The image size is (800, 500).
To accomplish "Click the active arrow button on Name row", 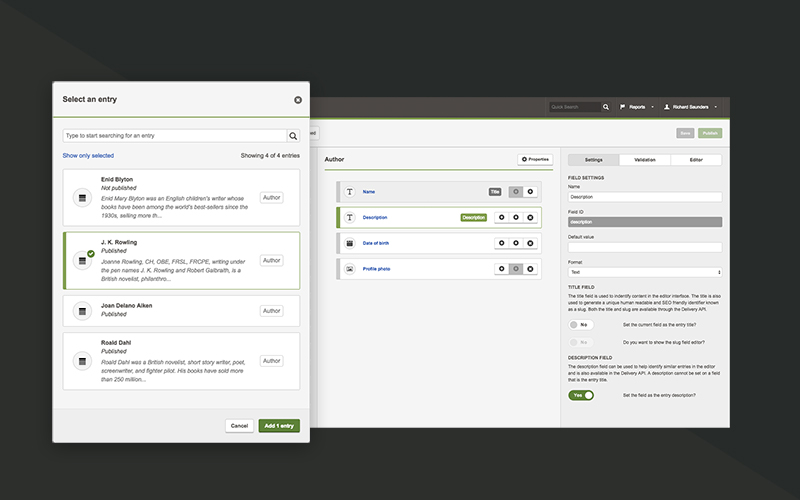I will coord(530,192).
